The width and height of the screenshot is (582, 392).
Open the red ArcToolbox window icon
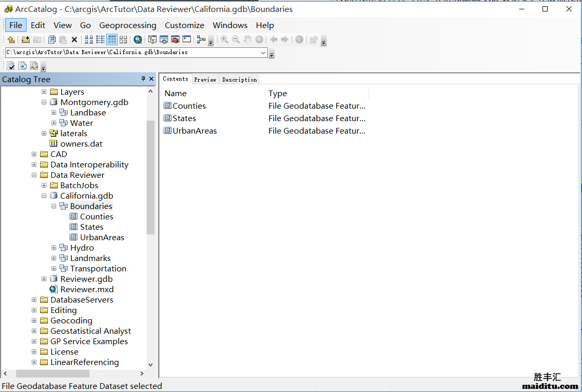(175, 40)
